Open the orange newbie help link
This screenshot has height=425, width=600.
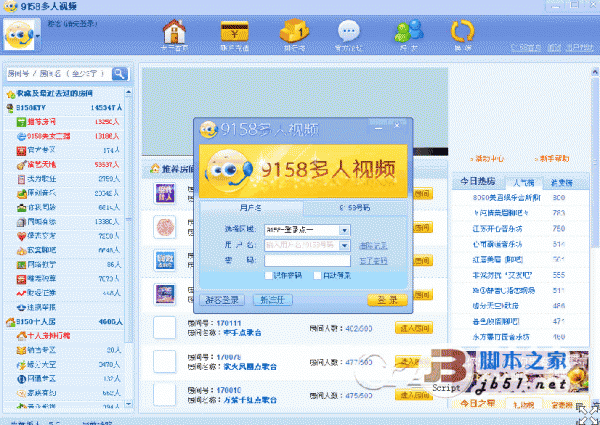point(552,159)
